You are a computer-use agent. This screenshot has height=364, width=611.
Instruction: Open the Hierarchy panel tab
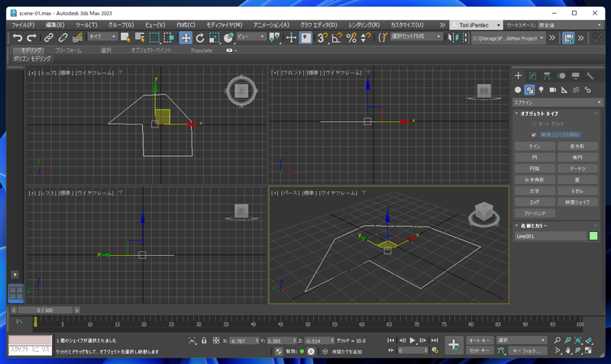click(x=547, y=76)
